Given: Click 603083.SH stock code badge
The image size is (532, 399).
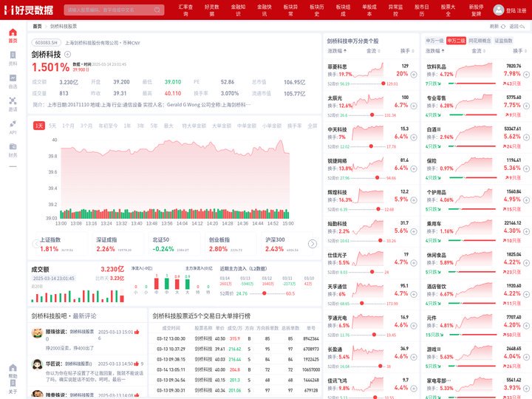Looking at the screenshot, I should (47, 43).
